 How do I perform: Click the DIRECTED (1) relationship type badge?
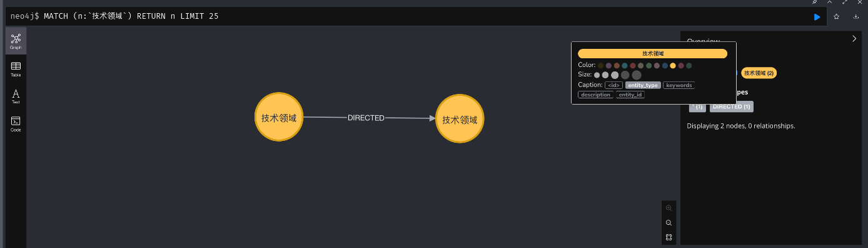point(732,106)
